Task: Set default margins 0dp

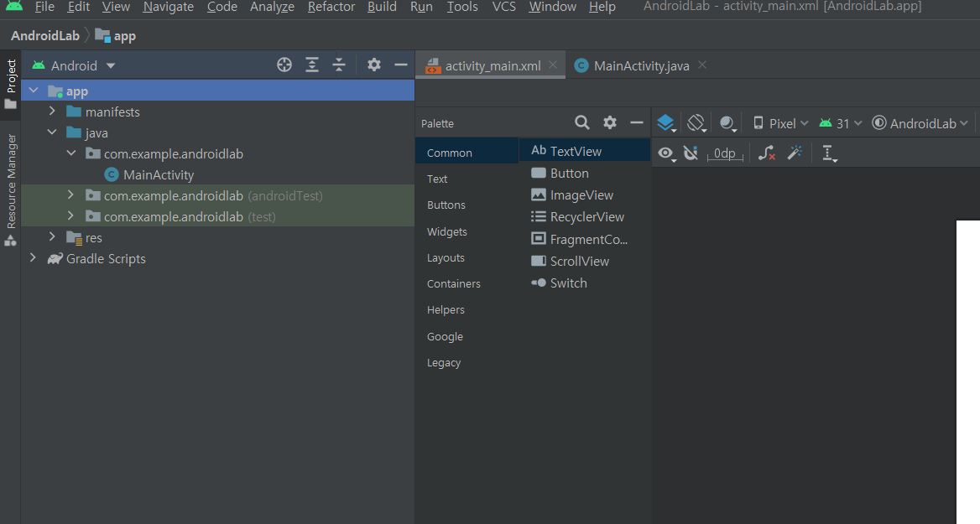Action: [x=725, y=153]
